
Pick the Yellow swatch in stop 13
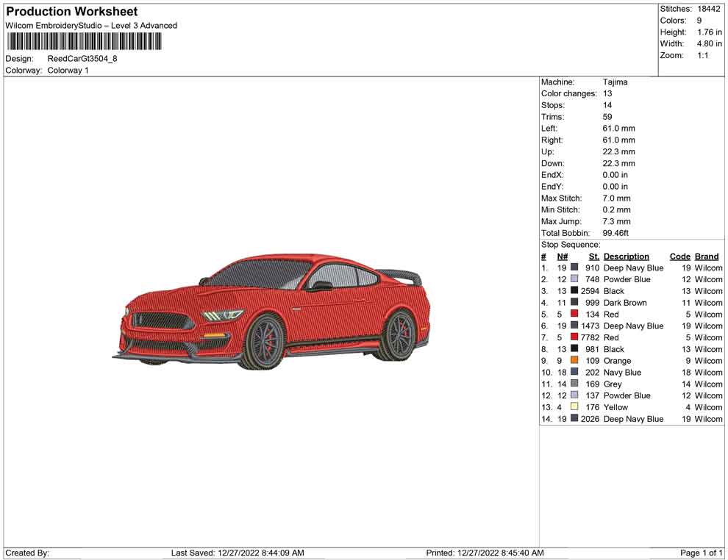pos(574,406)
